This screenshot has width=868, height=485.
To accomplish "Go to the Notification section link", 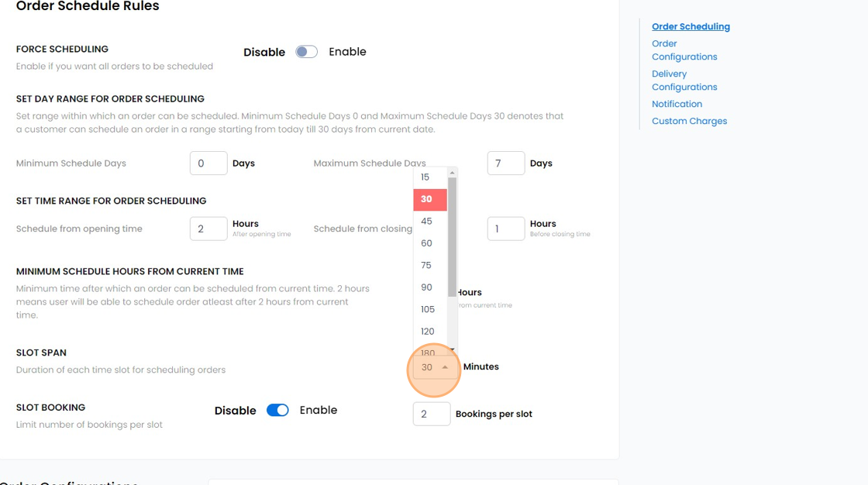I will coord(677,104).
